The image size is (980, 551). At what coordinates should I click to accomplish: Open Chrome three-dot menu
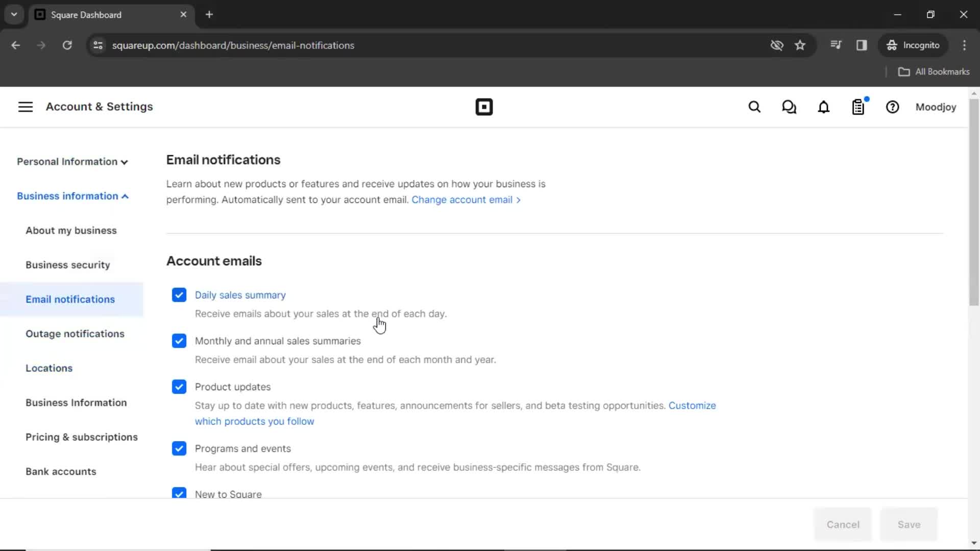point(964,45)
